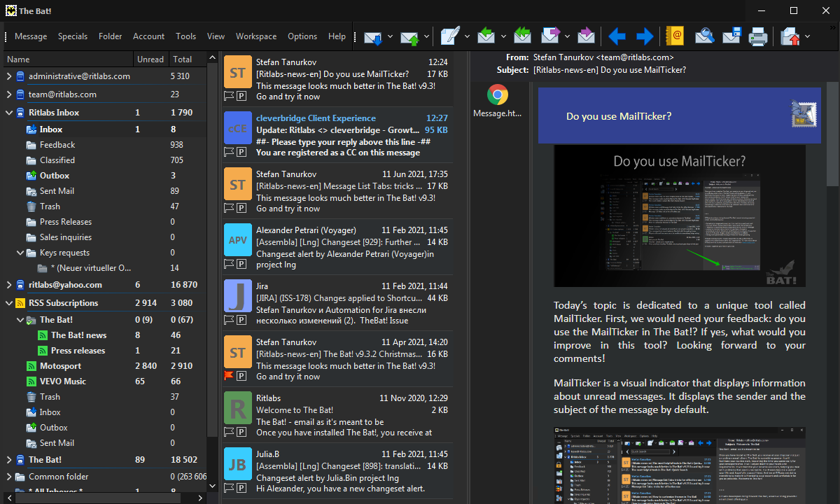840x504 pixels.
Task: Click the Chrome icon of Message.htm attachment
Action: tap(498, 94)
